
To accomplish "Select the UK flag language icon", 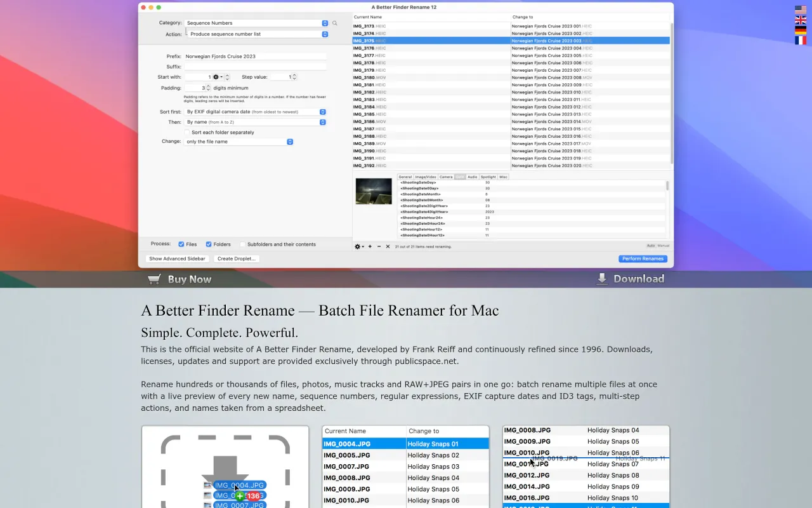I will pos(801,20).
